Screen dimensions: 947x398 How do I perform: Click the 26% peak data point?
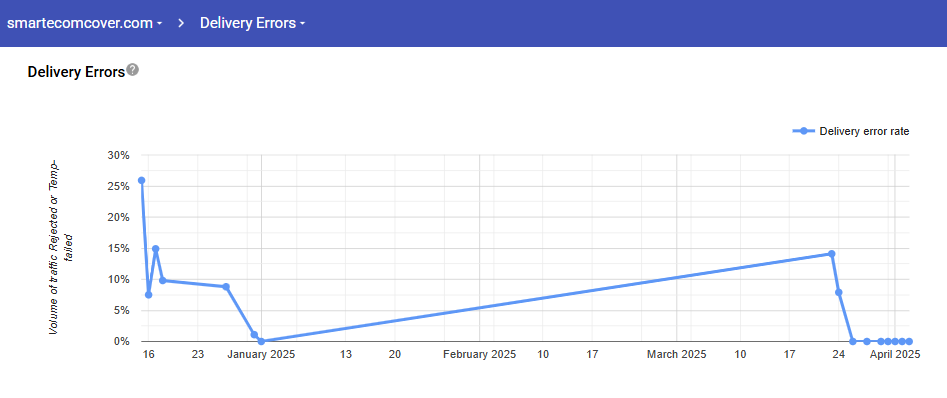tap(141, 181)
